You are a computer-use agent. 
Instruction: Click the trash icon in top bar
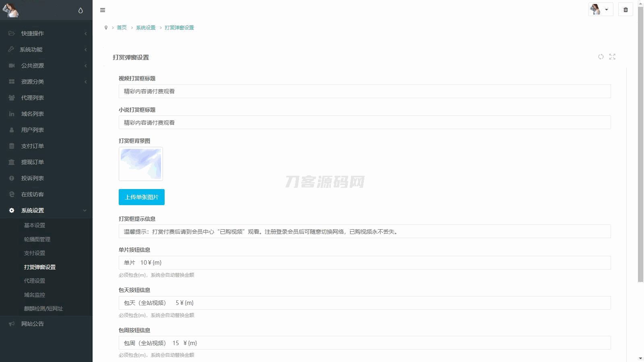pyautogui.click(x=625, y=10)
